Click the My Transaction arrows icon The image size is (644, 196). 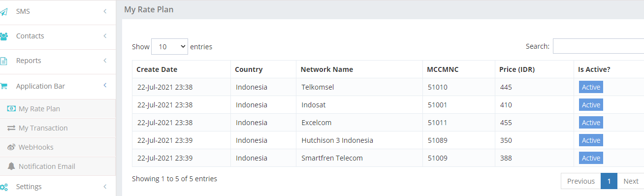click(11, 128)
